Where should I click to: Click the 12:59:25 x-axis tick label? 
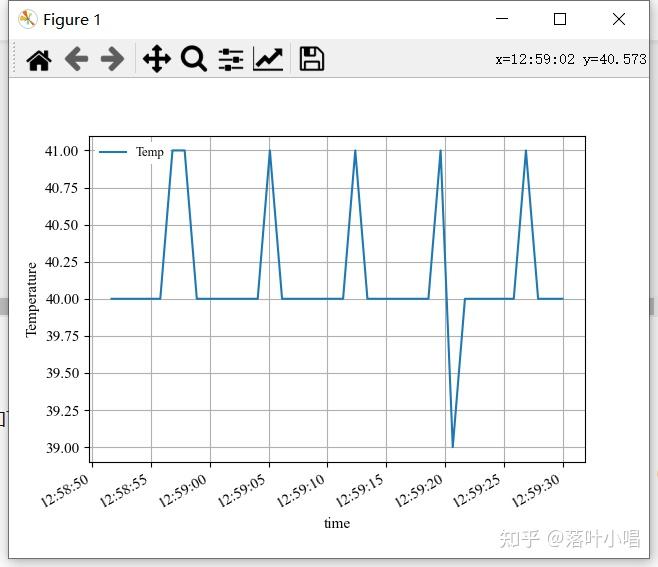478,491
